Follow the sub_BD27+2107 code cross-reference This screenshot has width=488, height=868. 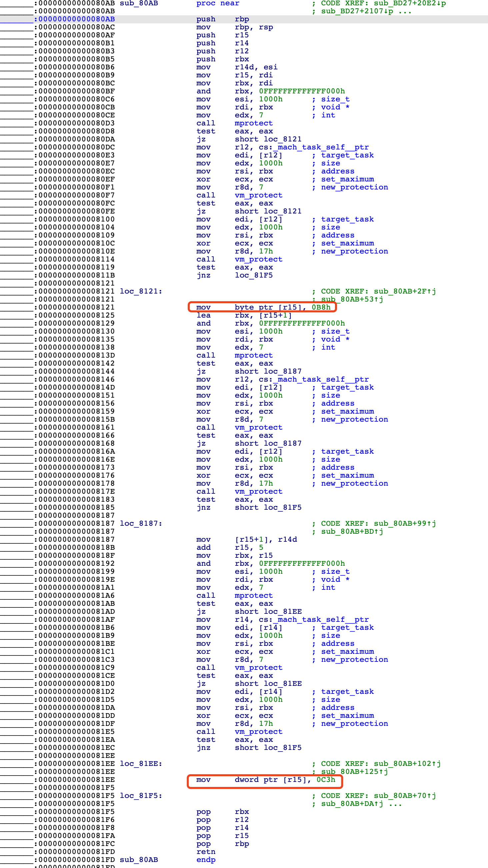coord(357,11)
